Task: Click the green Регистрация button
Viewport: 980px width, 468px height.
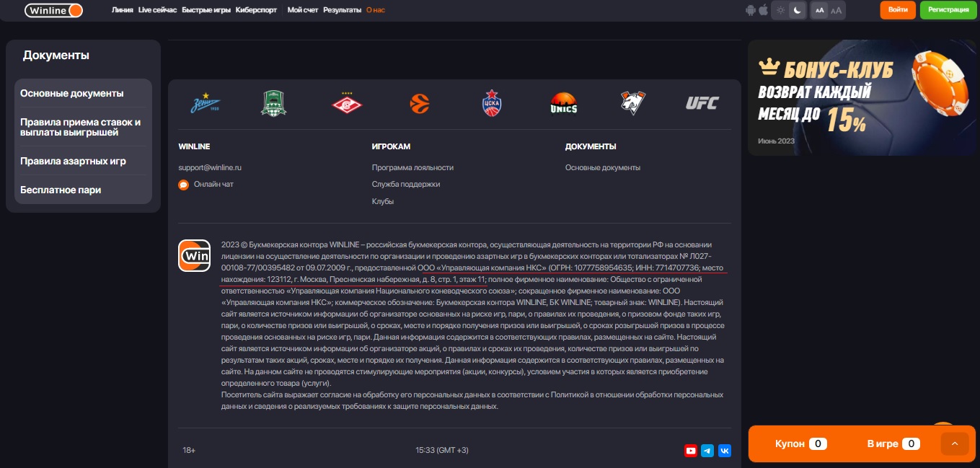Action: click(x=948, y=10)
